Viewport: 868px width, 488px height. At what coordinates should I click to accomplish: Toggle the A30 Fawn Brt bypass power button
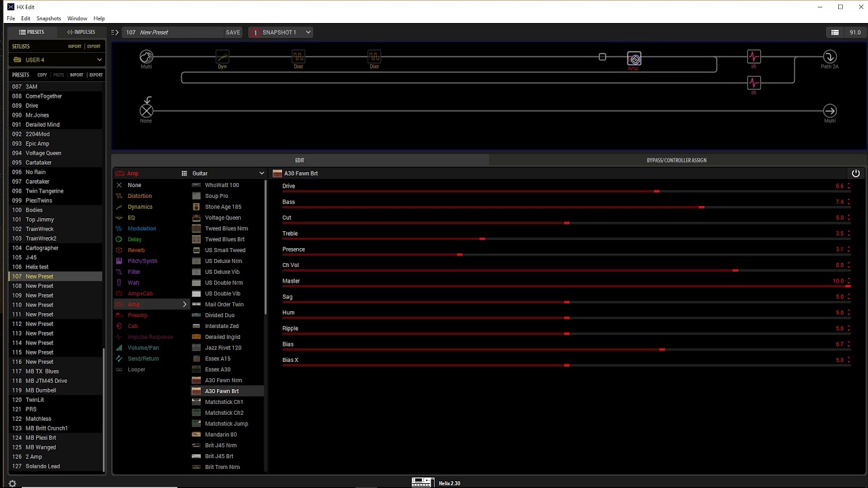[x=856, y=174]
